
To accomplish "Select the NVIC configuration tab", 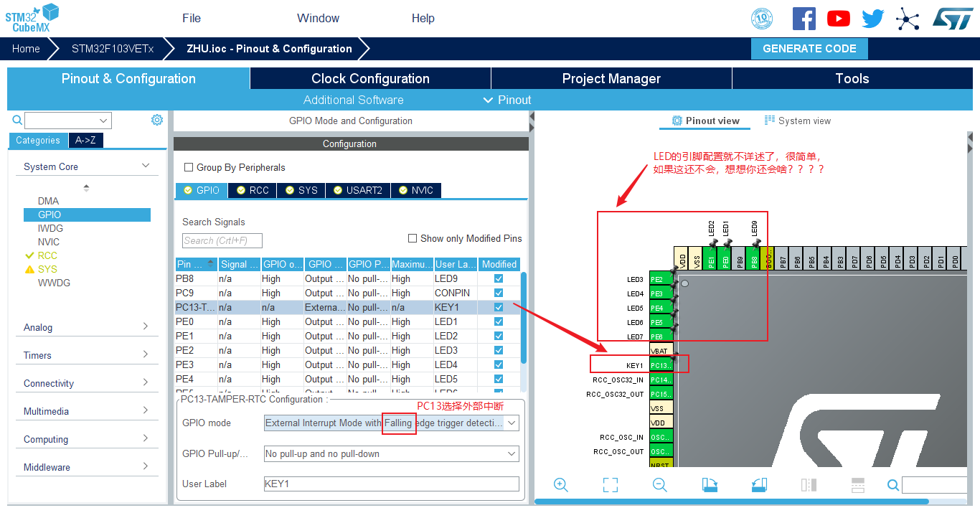I will (x=416, y=190).
